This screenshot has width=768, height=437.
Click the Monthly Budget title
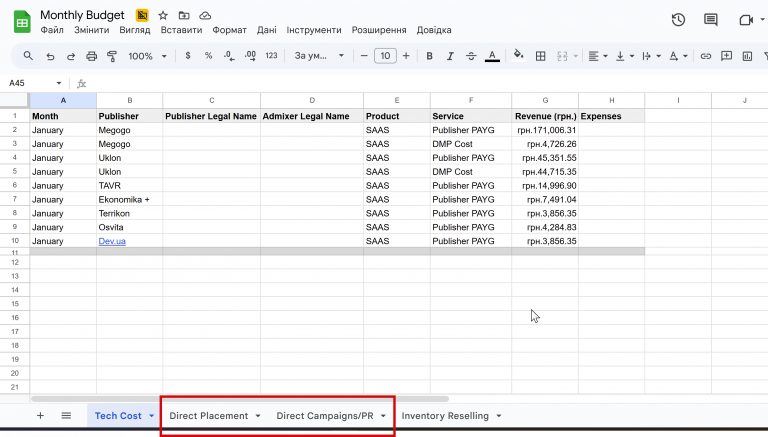[x=82, y=15]
